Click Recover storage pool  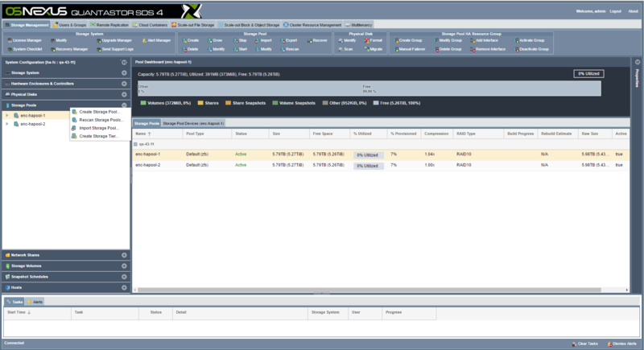pyautogui.click(x=317, y=40)
